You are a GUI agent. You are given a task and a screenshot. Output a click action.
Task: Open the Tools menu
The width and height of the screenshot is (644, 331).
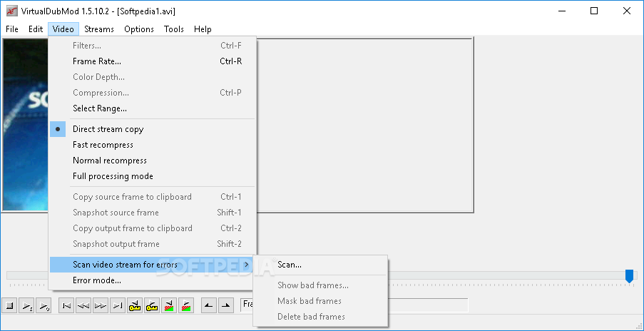(174, 29)
